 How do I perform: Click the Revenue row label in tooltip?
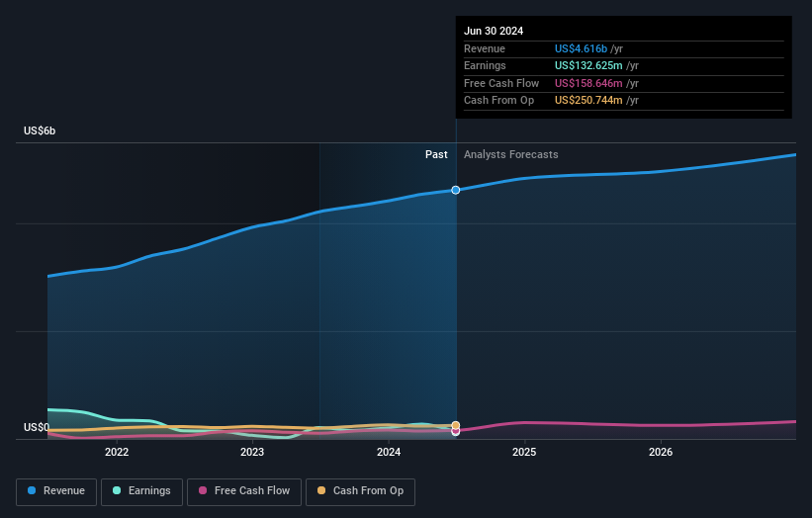tap(485, 48)
